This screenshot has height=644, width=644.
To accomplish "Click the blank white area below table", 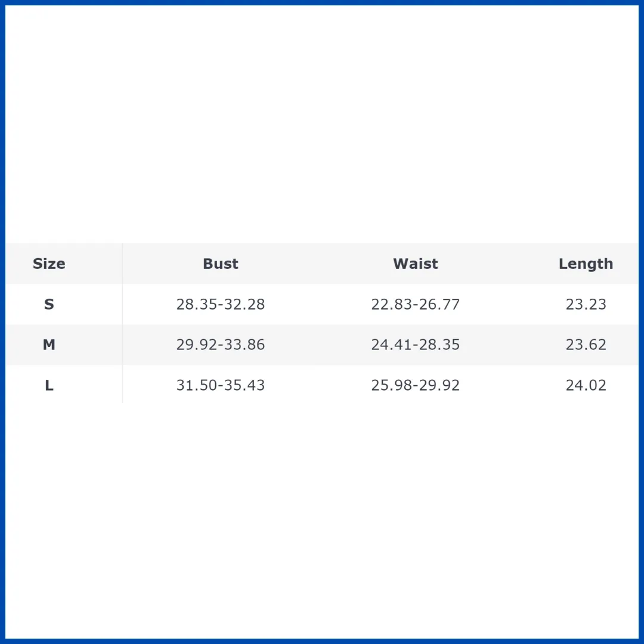I will 322,522.
